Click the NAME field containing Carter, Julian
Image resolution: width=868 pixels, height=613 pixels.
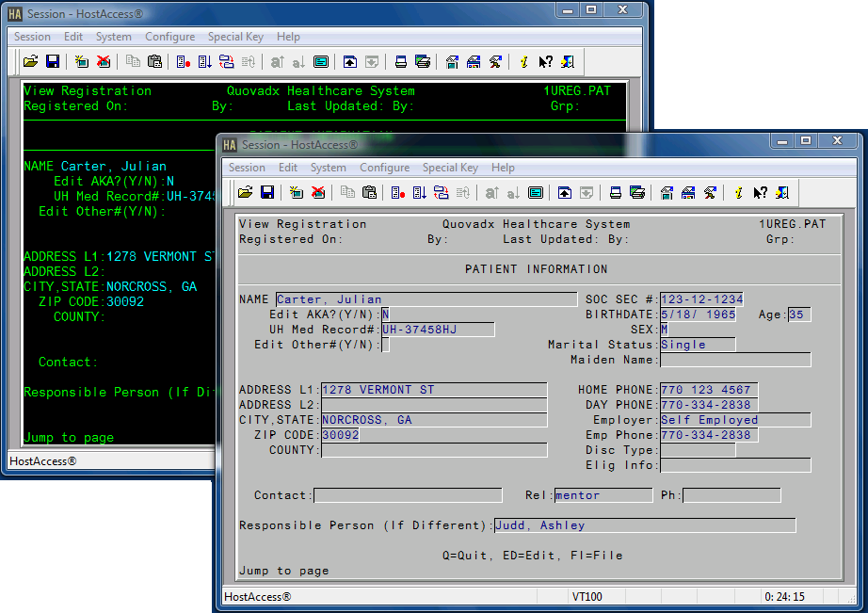(x=426, y=299)
